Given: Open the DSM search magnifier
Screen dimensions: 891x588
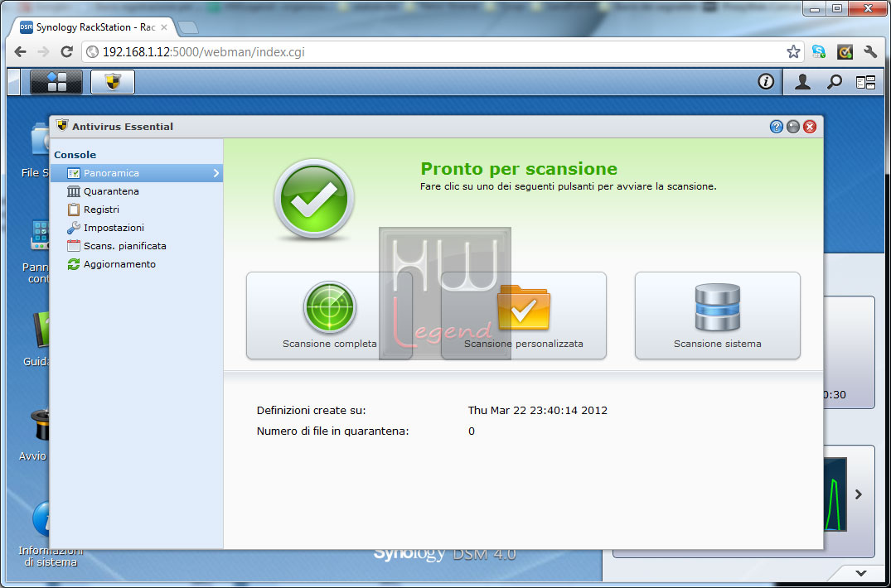Looking at the screenshot, I should tap(834, 82).
